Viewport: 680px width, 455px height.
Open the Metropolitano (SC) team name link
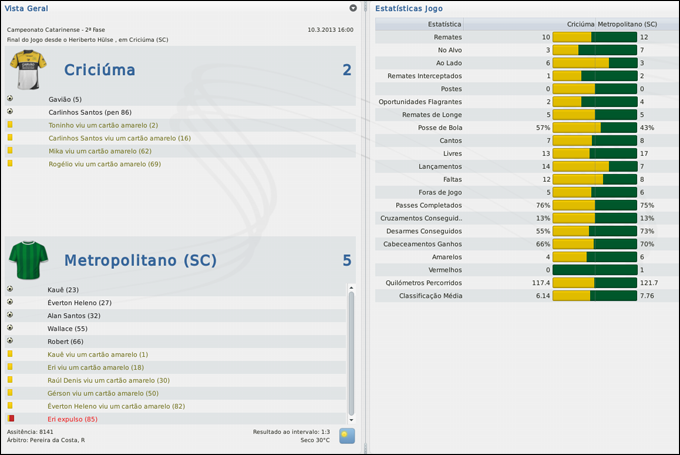coord(141,260)
